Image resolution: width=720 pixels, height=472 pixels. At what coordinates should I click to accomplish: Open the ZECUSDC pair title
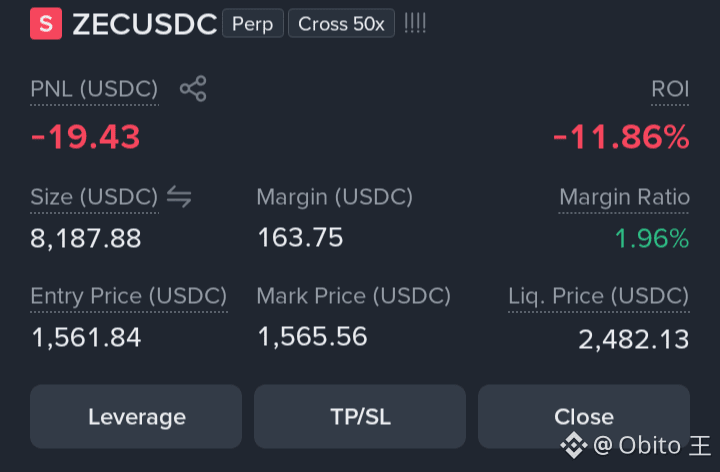tap(145, 24)
